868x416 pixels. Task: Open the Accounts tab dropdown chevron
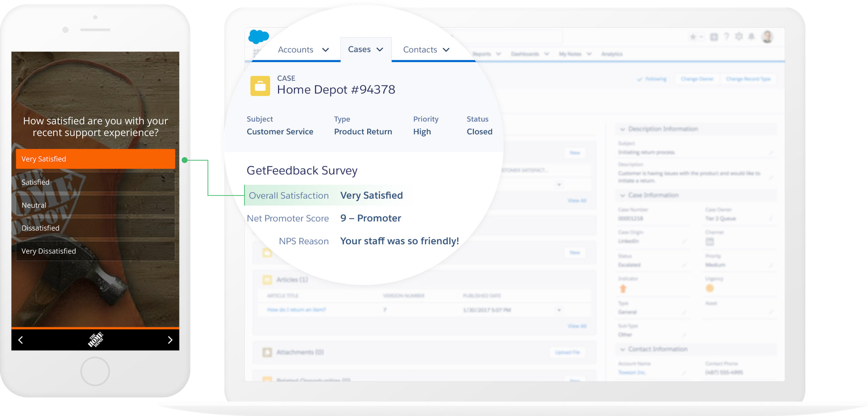325,50
